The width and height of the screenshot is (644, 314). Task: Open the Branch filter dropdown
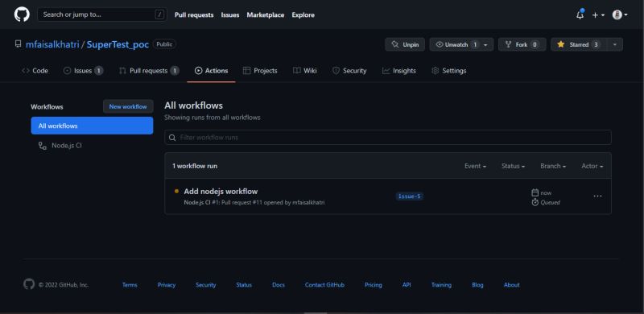[553, 166]
